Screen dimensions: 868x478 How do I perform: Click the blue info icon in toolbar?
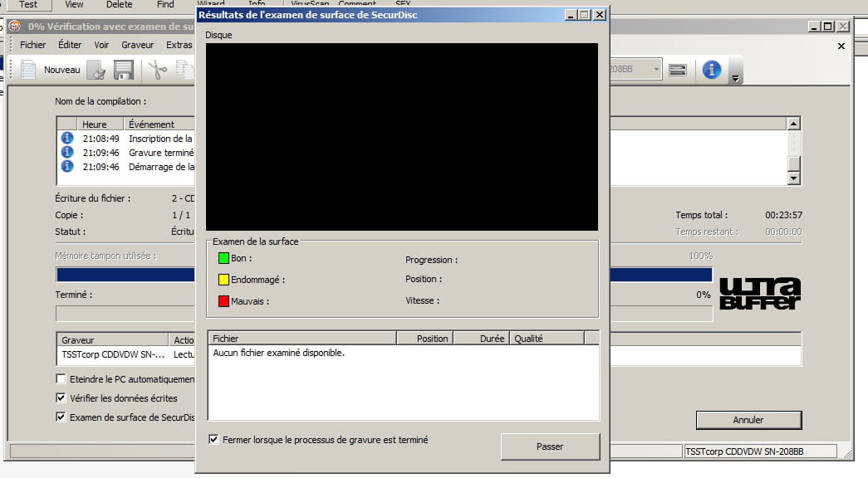point(711,70)
